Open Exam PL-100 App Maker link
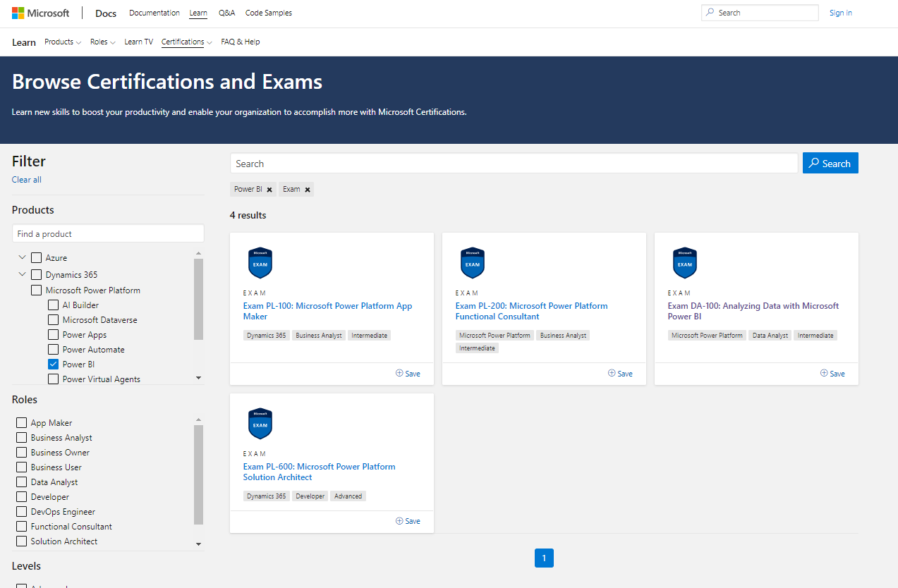 point(328,311)
